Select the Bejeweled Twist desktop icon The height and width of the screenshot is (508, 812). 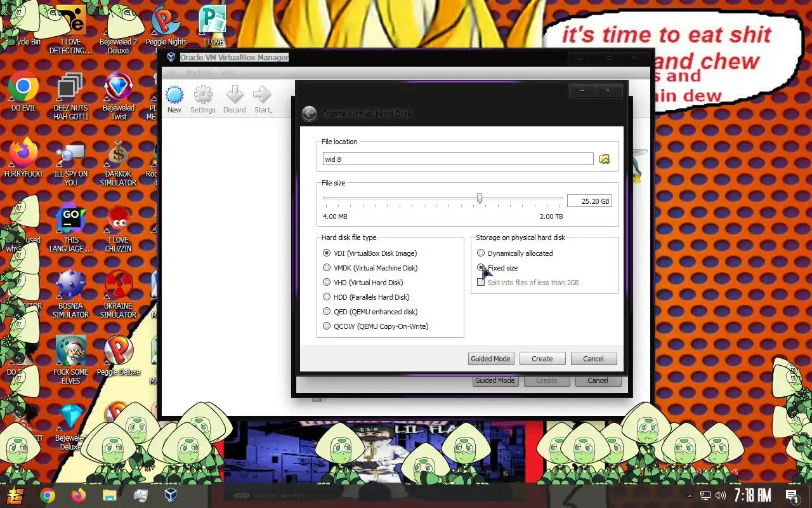(x=119, y=96)
